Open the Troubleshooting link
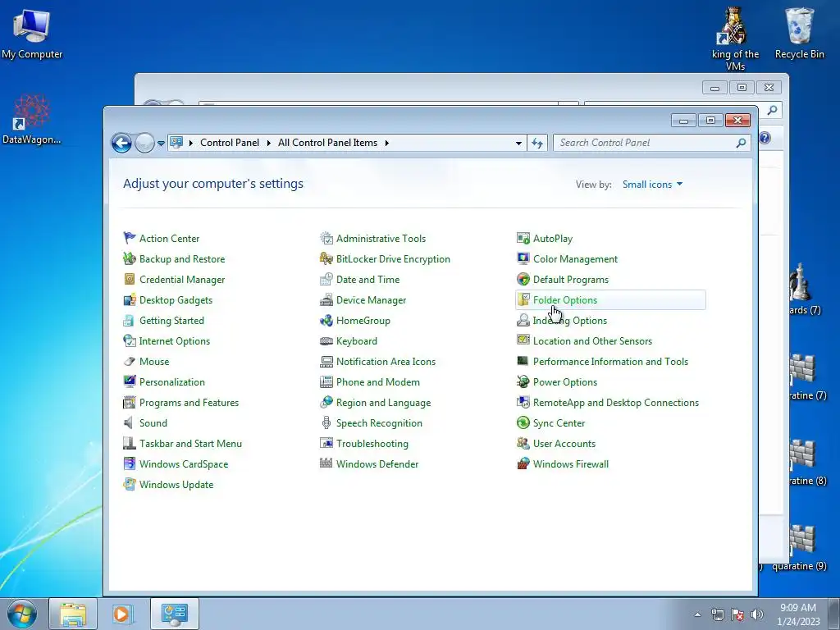This screenshot has height=630, width=840. 372,444
